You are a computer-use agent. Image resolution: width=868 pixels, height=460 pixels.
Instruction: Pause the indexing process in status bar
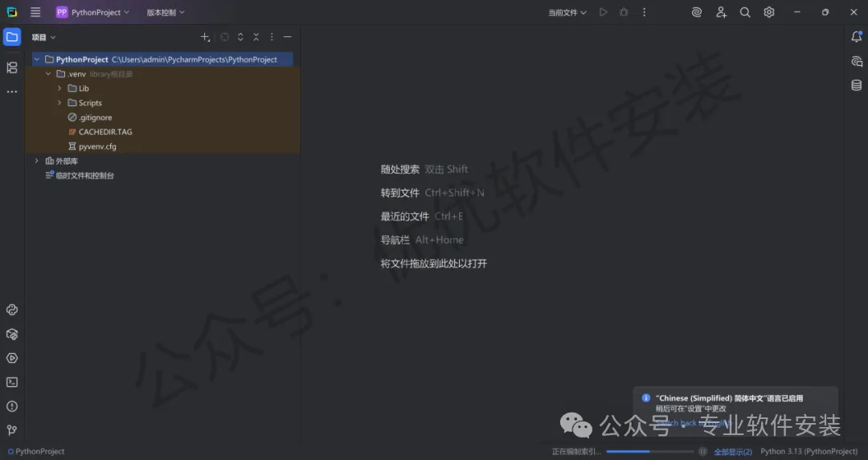point(702,451)
